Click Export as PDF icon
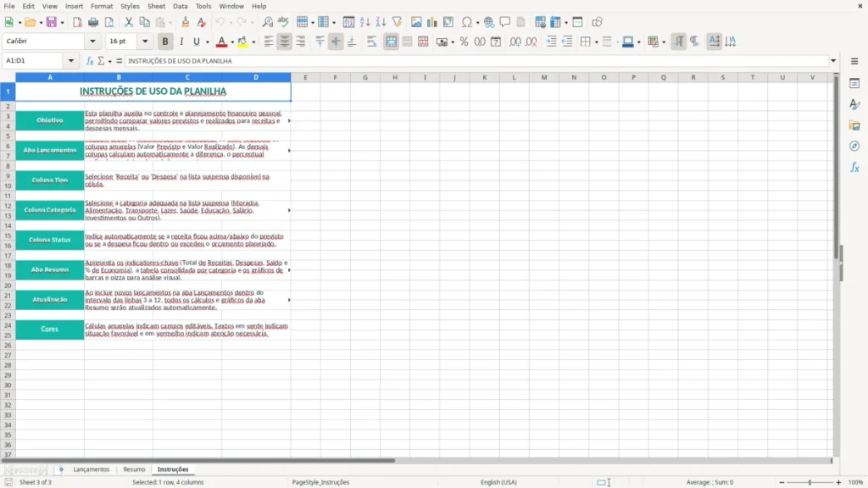The height and width of the screenshot is (488, 868). pyautogui.click(x=77, y=22)
